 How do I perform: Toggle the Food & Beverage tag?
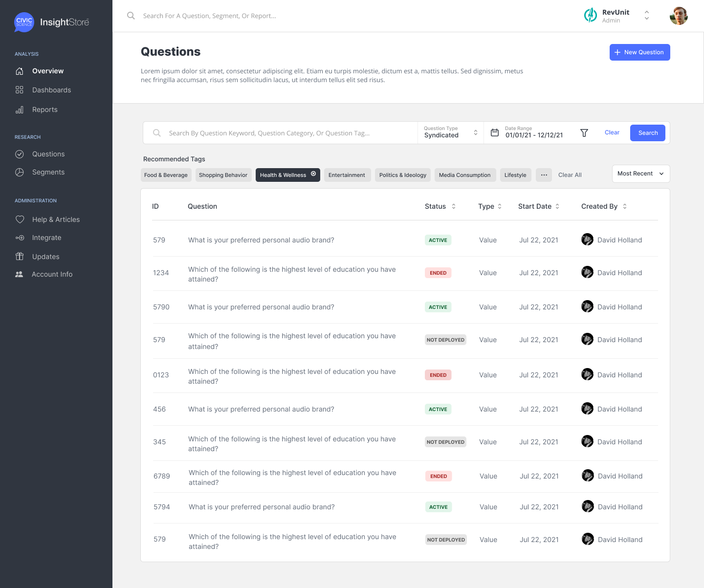pyautogui.click(x=166, y=175)
